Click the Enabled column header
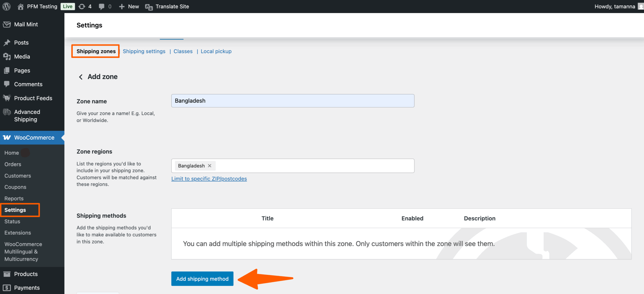644x294 pixels. point(412,218)
